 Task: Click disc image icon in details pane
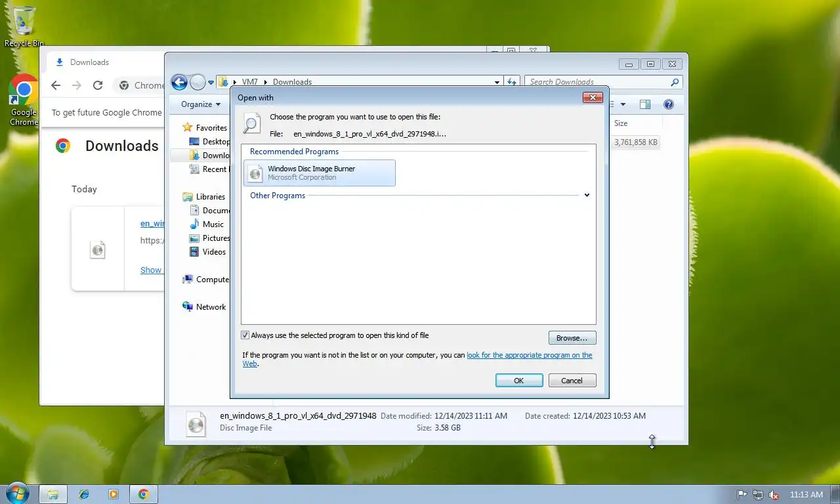pos(196,423)
